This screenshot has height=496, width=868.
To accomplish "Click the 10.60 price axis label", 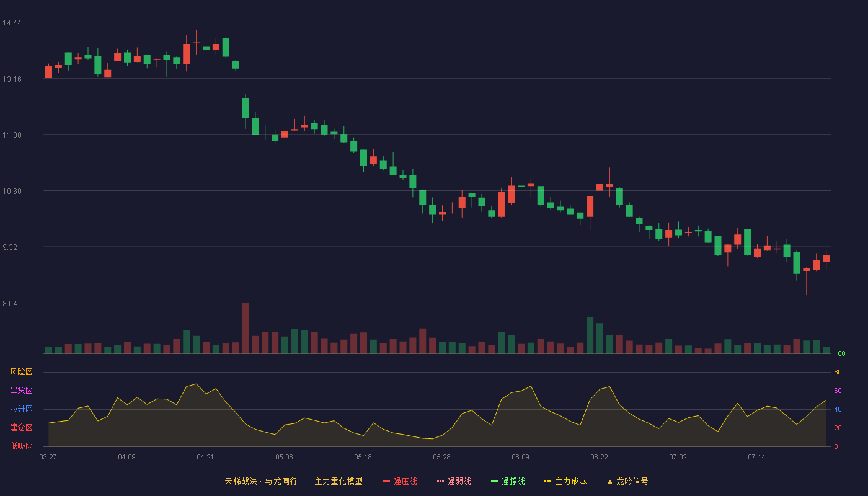I will [12, 192].
